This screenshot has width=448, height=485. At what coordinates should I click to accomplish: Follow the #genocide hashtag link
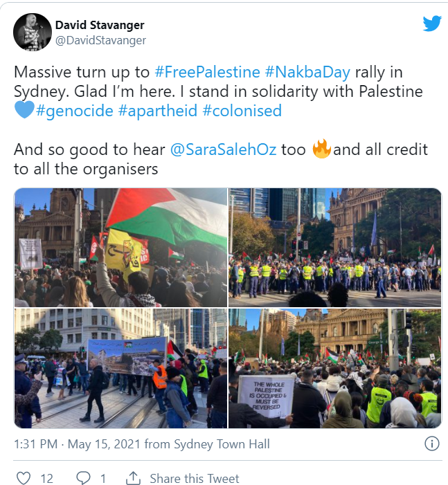click(x=75, y=111)
